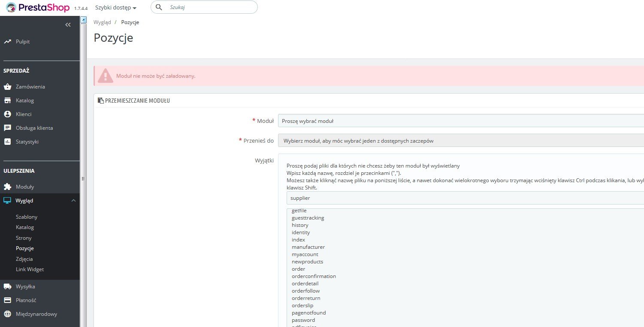Open the Szybki dostęp dropdown
Screen dimensions: 644x327
(x=116, y=8)
